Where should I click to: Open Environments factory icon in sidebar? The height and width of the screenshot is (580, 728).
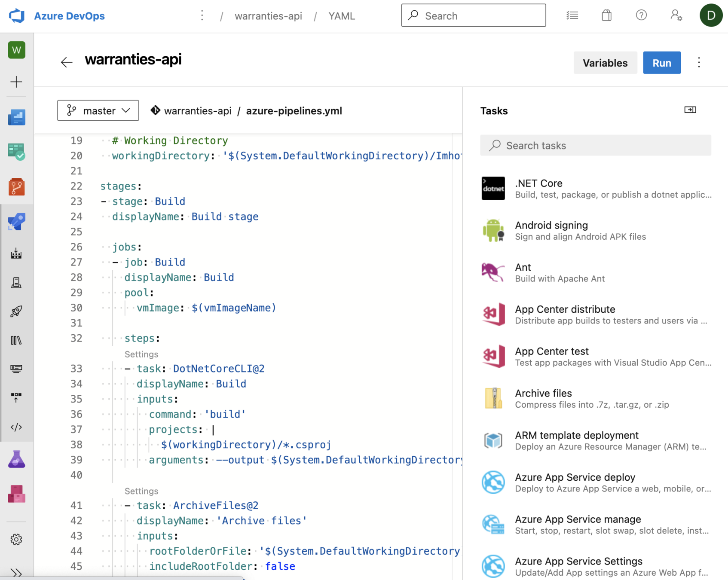tap(16, 253)
